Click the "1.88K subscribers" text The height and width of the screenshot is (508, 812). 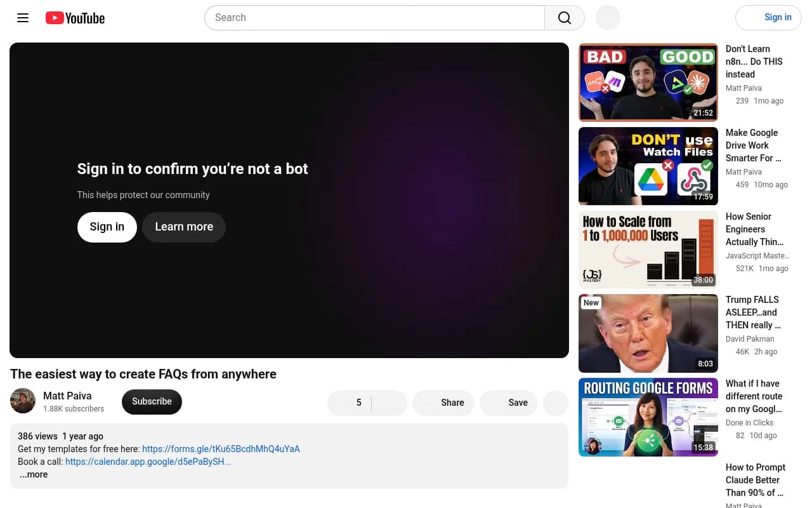click(74, 409)
